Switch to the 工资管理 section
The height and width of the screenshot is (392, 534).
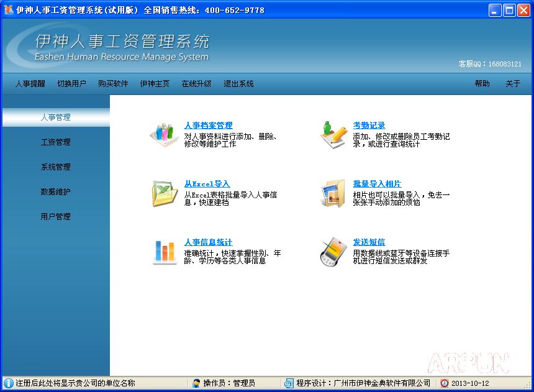coord(56,142)
